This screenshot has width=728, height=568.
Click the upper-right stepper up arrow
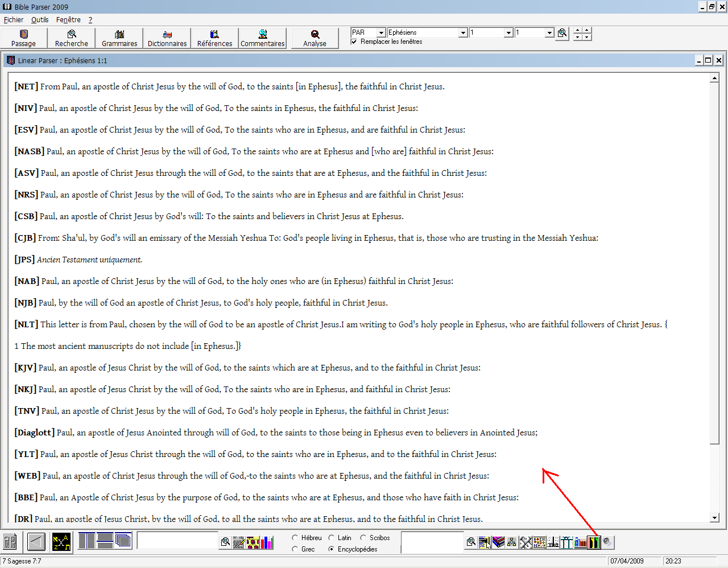tap(587, 30)
